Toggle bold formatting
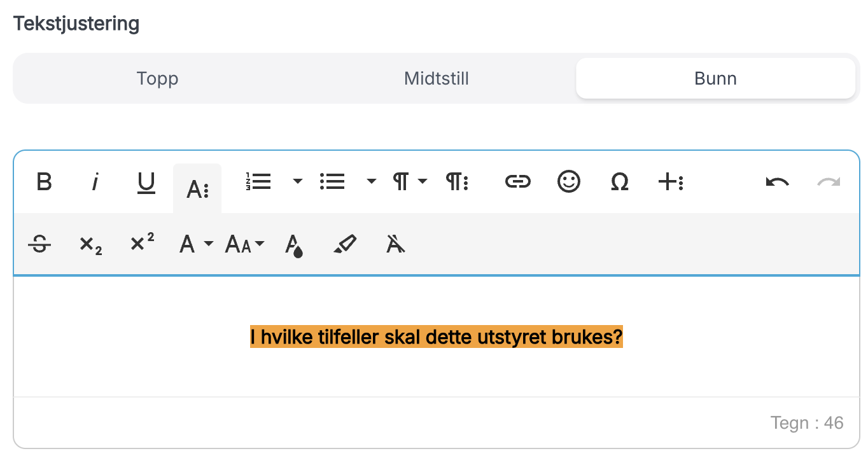The width and height of the screenshot is (868, 458). pyautogui.click(x=44, y=183)
